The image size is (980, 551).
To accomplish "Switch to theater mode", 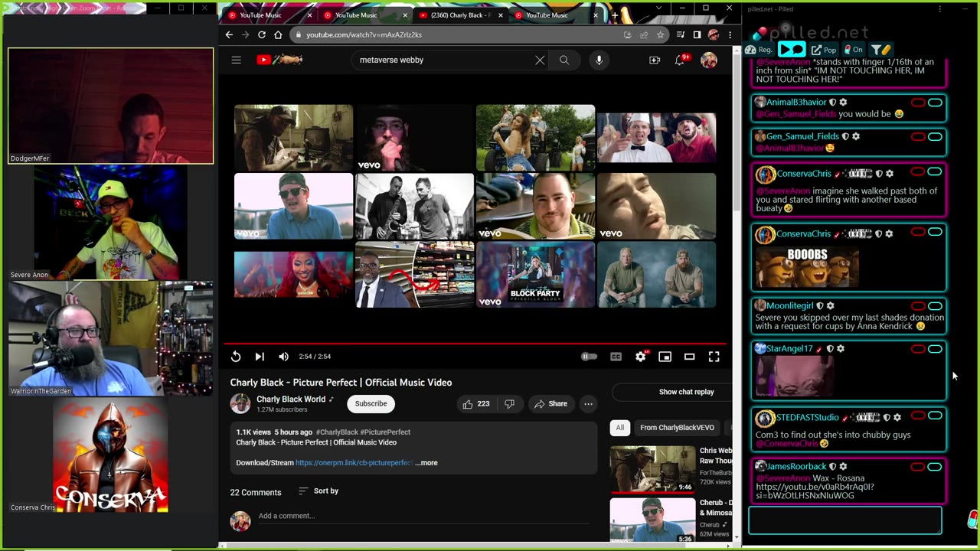I will pos(689,357).
